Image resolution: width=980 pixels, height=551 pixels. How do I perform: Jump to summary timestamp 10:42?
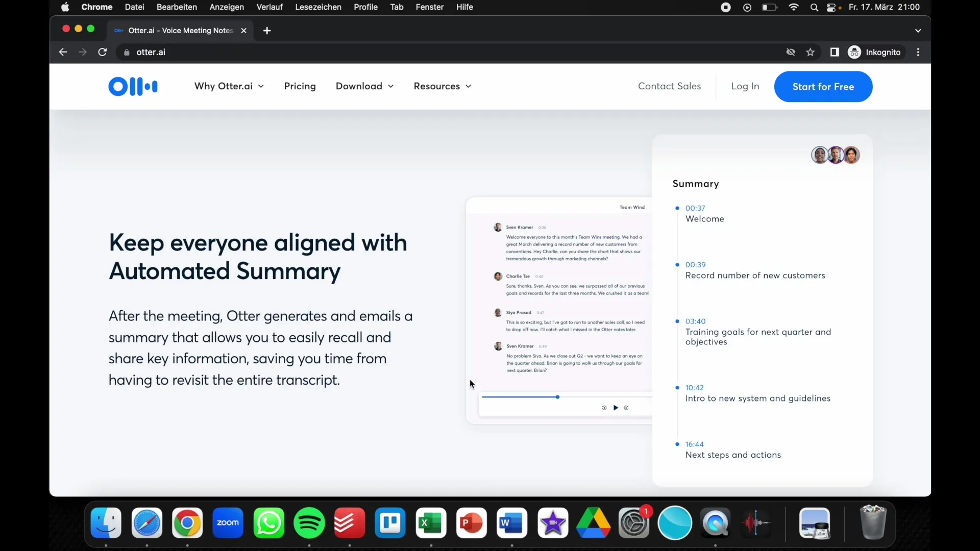[694, 388]
